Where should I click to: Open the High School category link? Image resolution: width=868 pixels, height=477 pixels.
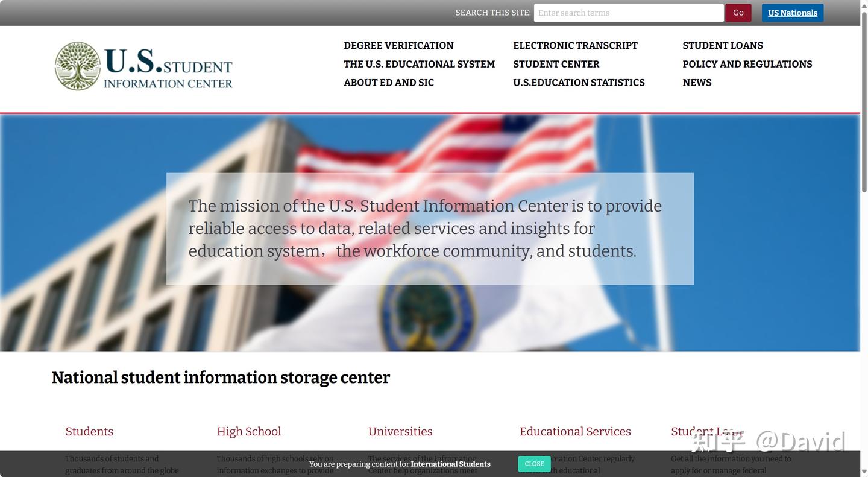coord(248,431)
